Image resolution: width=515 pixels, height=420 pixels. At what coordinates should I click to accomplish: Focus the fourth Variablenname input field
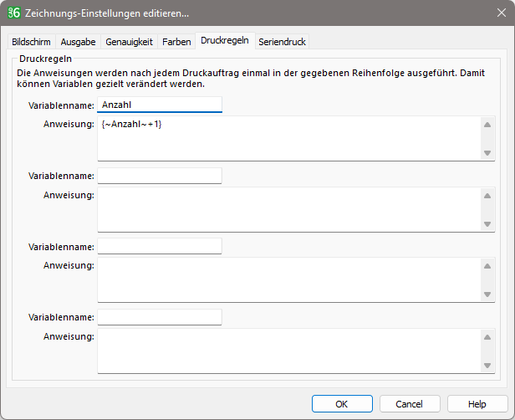coord(160,317)
